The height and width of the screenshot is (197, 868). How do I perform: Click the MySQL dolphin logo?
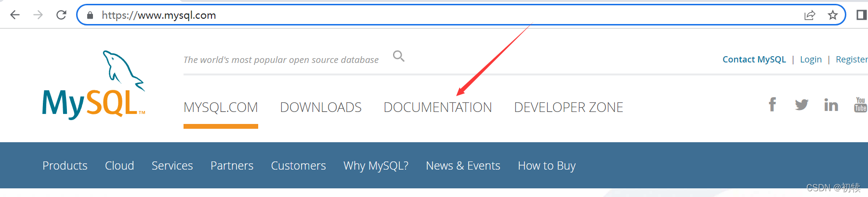(x=93, y=85)
